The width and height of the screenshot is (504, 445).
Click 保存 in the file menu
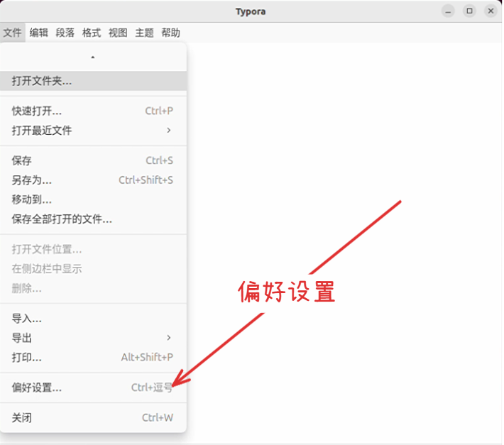93,160
